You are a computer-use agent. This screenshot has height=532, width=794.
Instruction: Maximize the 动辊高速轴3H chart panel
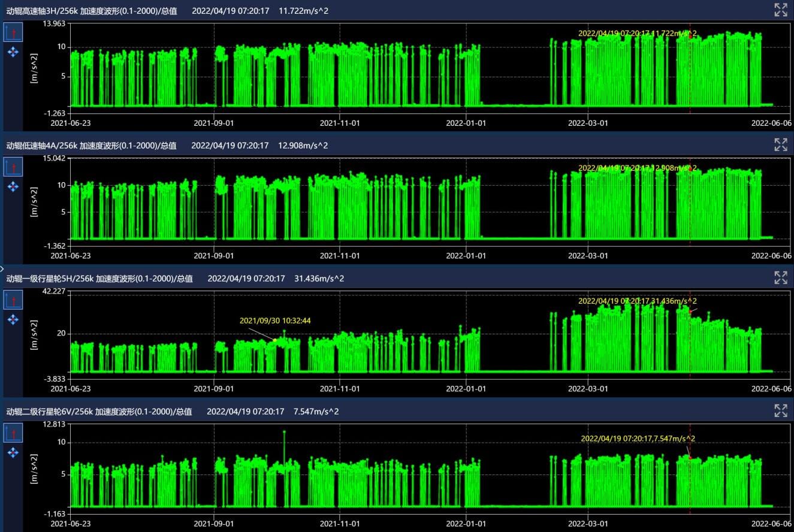780,10
